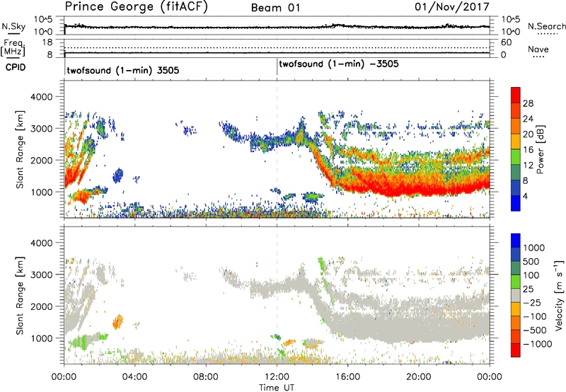
Task: Click the '16:00' time axis label
Action: pyautogui.click(x=347, y=377)
